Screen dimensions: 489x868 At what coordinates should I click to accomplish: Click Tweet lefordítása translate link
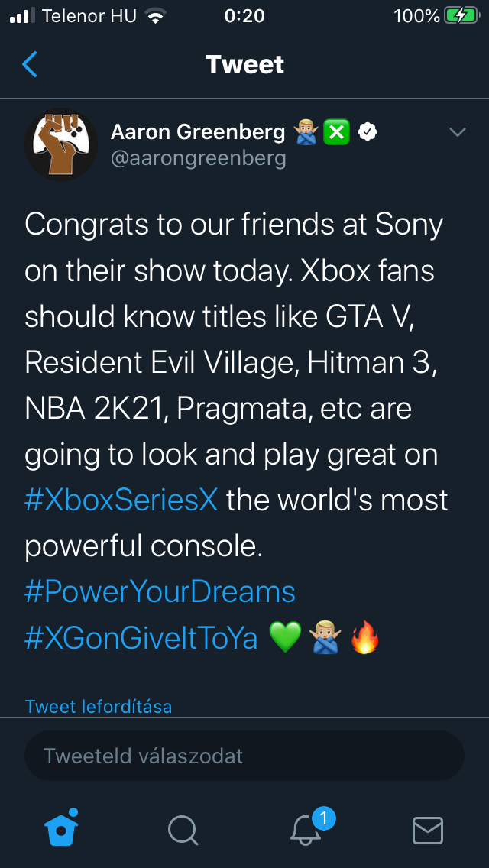99,706
